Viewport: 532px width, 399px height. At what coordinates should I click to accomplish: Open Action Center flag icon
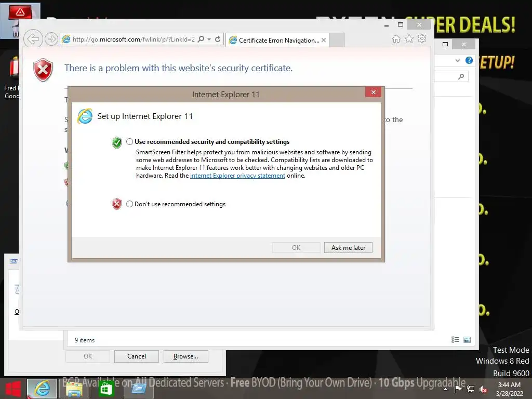[458, 389]
